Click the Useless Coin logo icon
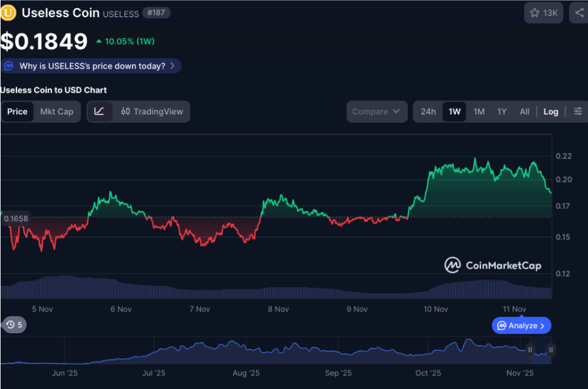The image size is (588, 389). [8, 12]
